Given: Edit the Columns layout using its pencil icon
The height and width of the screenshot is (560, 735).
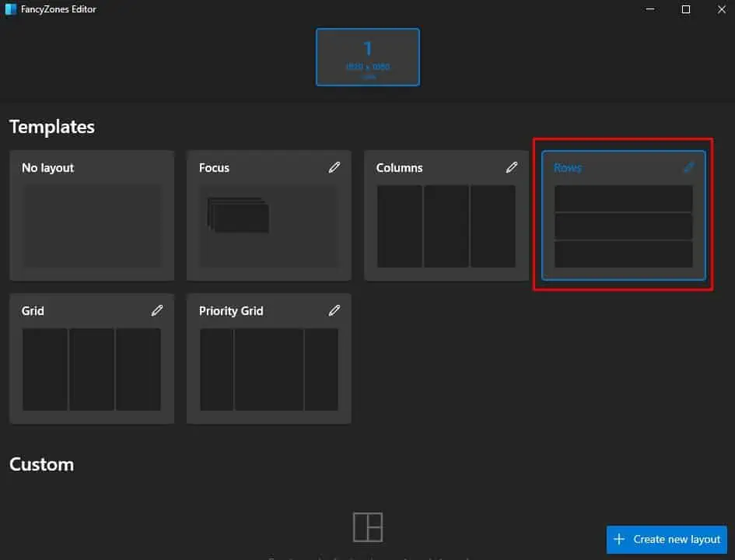Looking at the screenshot, I should [x=512, y=167].
